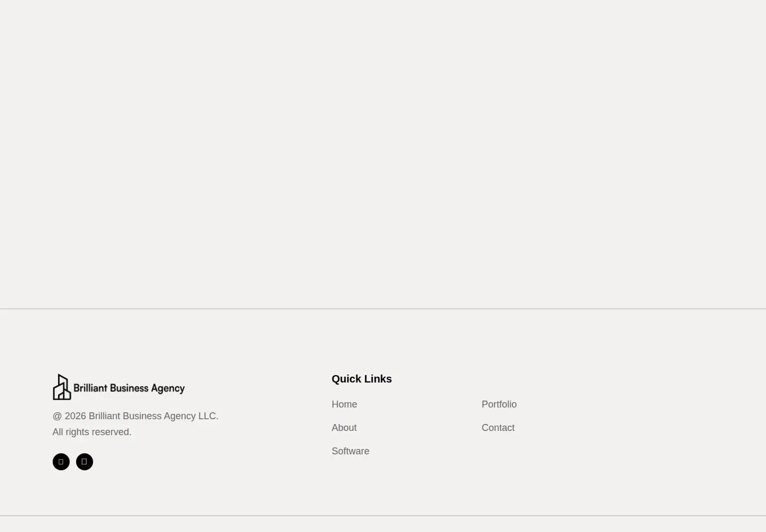Viewport: 766px width, 532px height.
Task: Open the first black circular social icon
Action: pos(61,462)
